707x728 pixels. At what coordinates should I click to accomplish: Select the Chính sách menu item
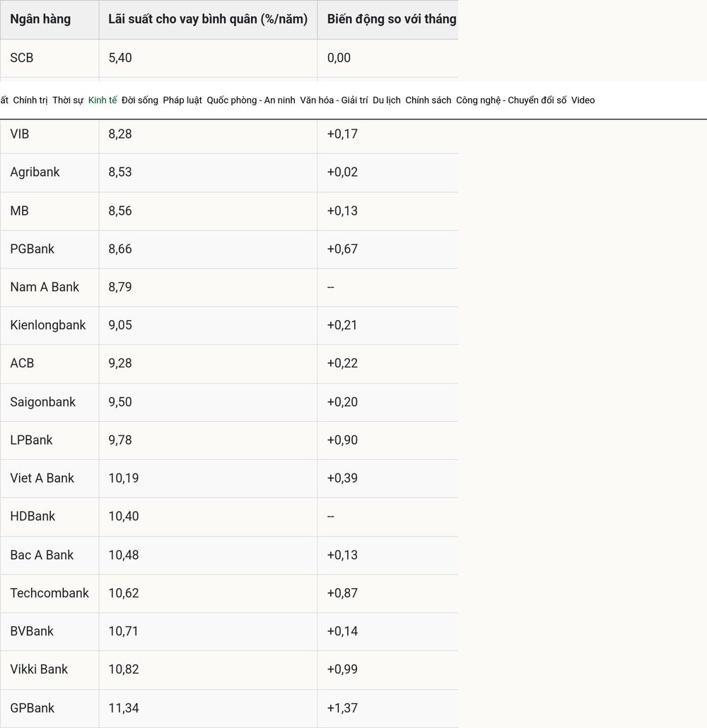[x=428, y=100]
